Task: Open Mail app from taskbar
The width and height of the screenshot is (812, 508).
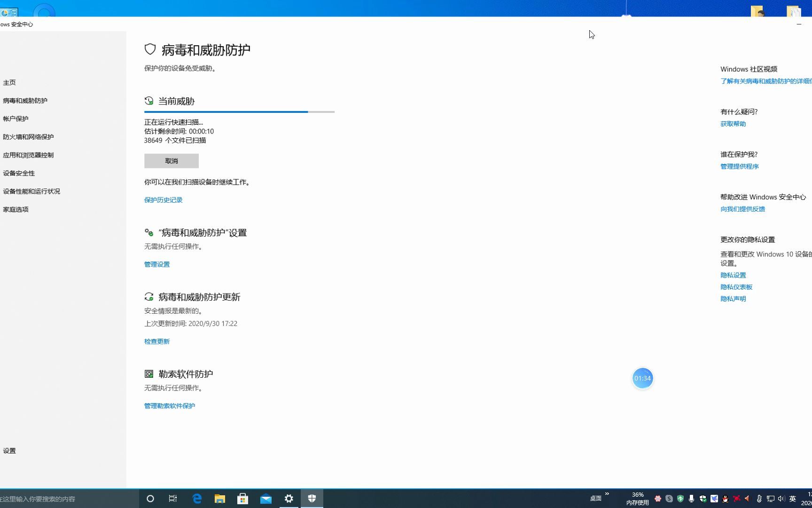Action: tap(266, 499)
